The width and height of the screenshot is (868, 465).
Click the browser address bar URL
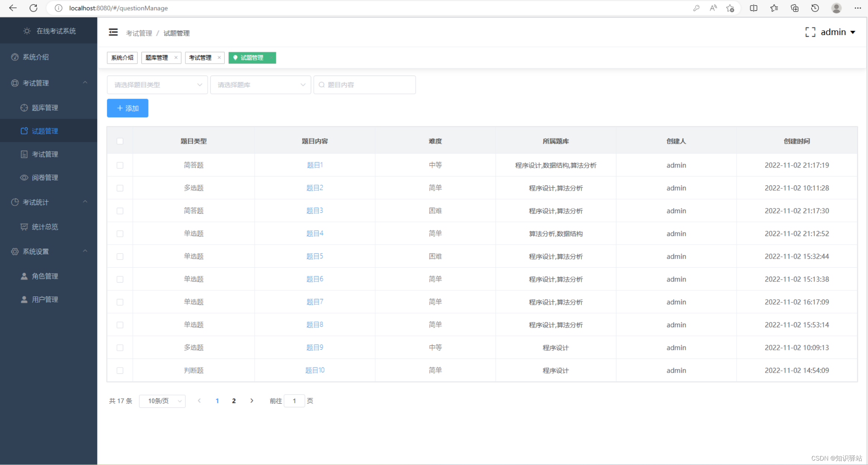(x=118, y=8)
